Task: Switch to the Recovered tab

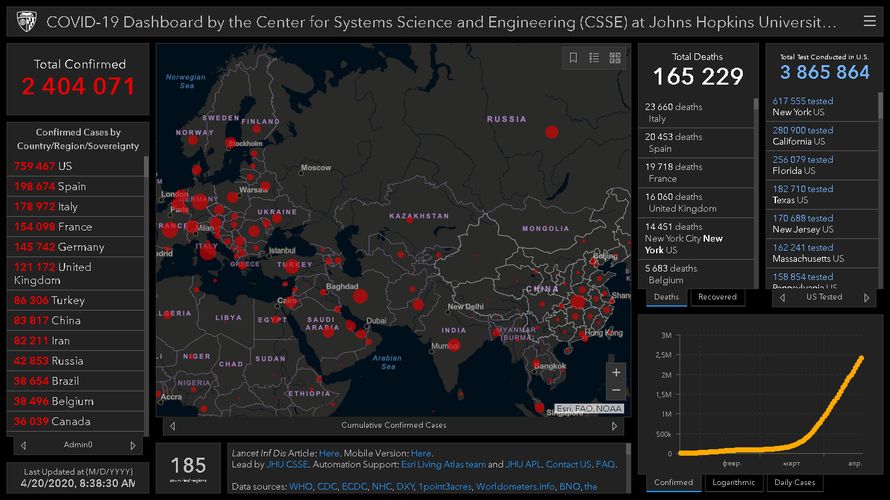Action: (x=717, y=297)
